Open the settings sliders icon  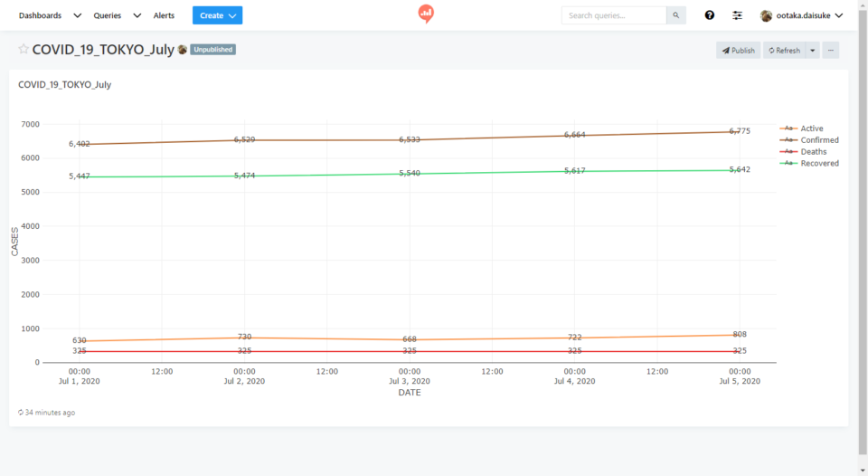738,15
